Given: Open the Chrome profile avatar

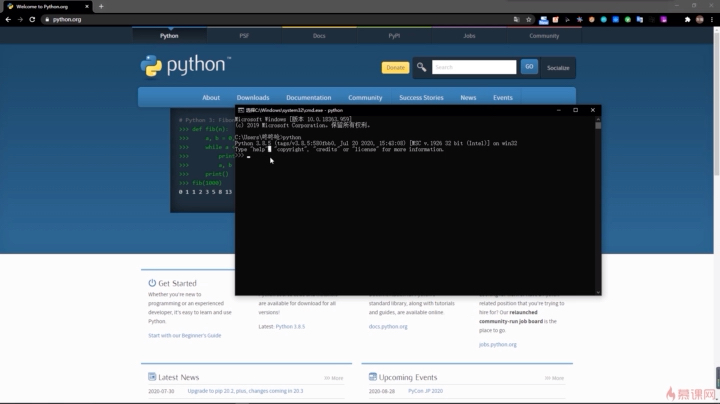Looking at the screenshot, I should pos(700,19).
